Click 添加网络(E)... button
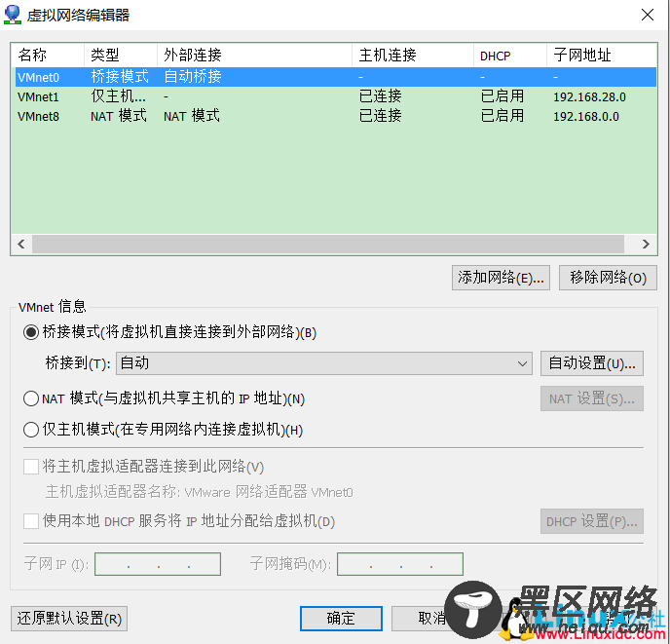The image size is (670, 644). tap(501, 278)
